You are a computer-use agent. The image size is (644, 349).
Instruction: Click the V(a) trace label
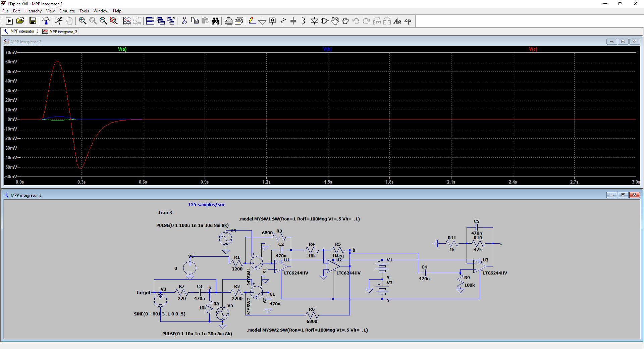[122, 49]
